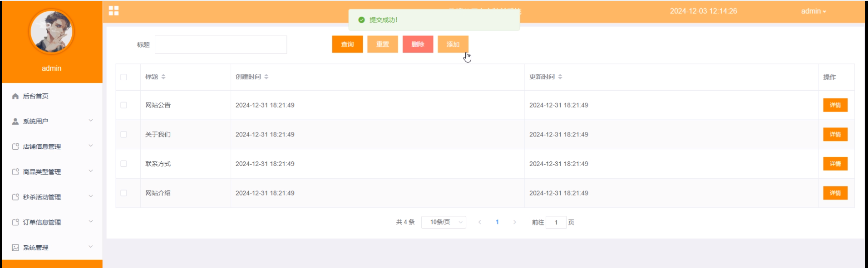
Task: Click the admin avatar picture
Action: [51, 31]
